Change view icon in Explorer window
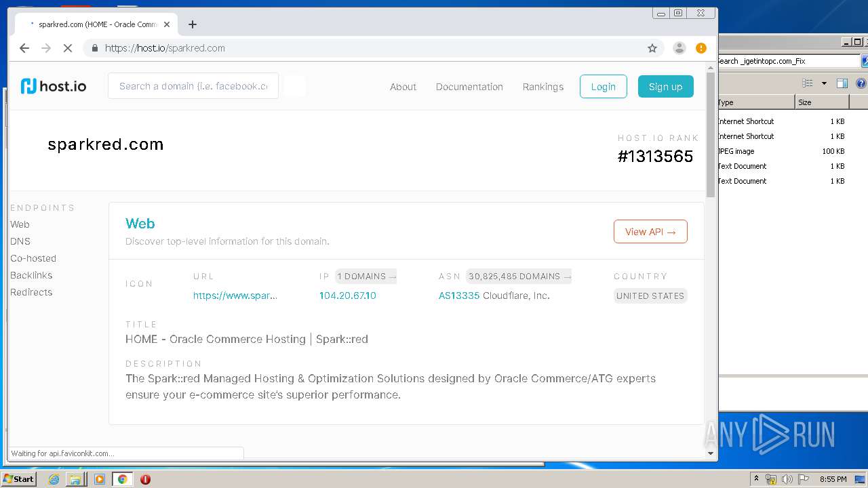Screen dimensions: 868x488 [807, 83]
